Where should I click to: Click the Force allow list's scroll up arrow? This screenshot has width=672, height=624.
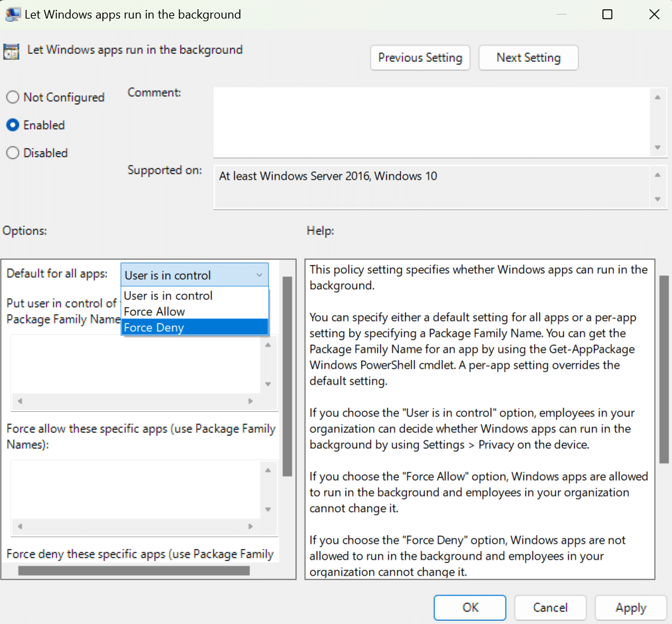click(x=268, y=470)
